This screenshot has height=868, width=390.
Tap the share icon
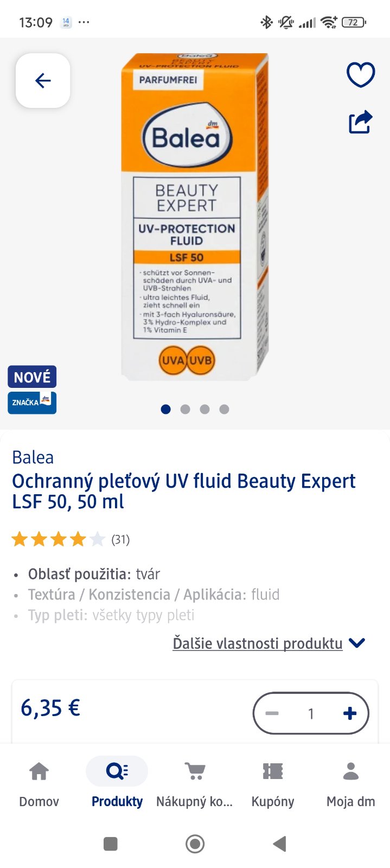361,122
